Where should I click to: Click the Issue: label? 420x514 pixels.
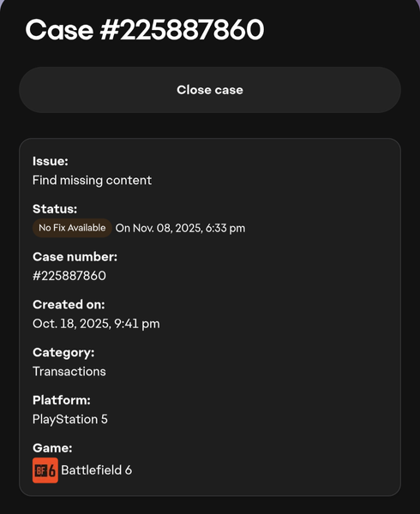pos(51,161)
